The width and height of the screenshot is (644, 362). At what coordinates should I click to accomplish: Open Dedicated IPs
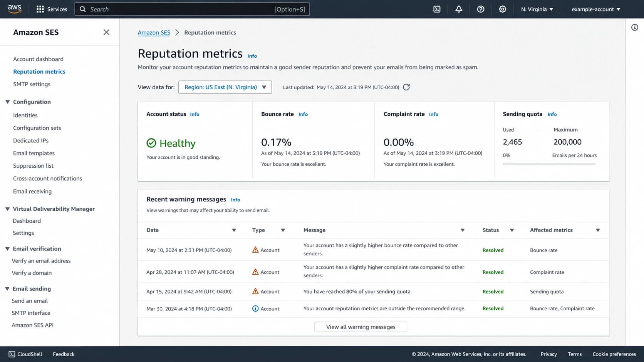coord(31,141)
